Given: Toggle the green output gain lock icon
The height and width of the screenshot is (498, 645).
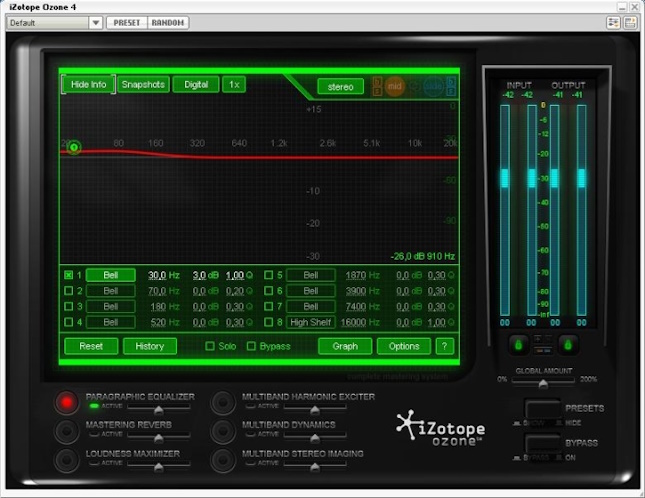Looking at the screenshot, I should coord(568,344).
